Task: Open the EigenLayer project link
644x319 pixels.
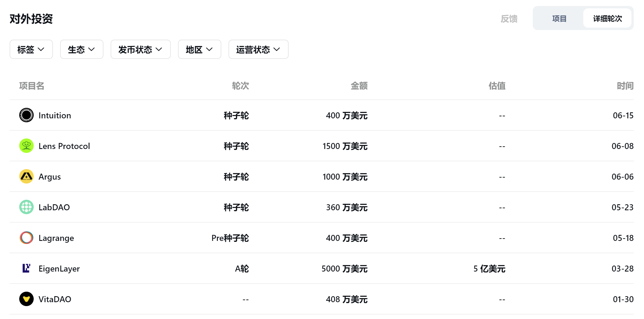Action: tap(59, 269)
